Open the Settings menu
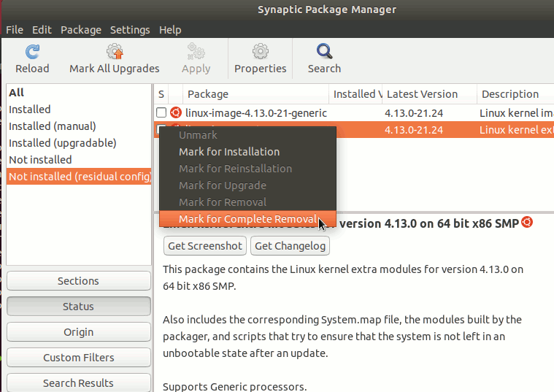Image resolution: width=554 pixels, height=392 pixels. click(130, 30)
